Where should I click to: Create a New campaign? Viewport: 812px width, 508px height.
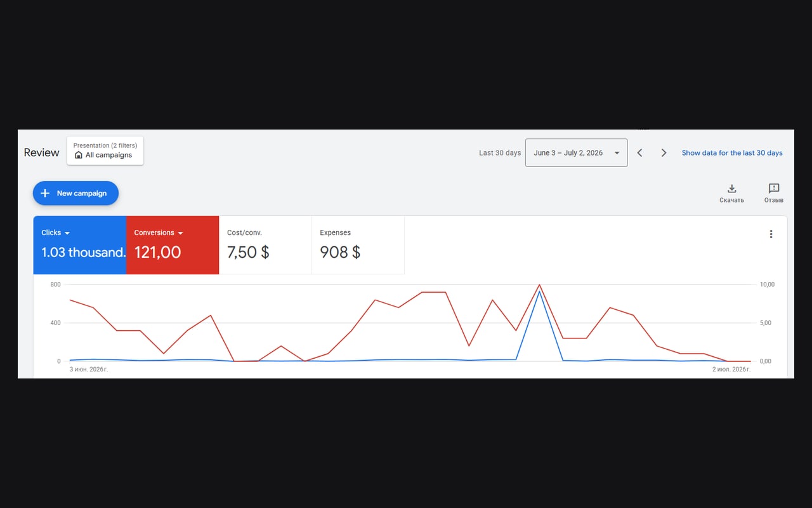pos(75,193)
